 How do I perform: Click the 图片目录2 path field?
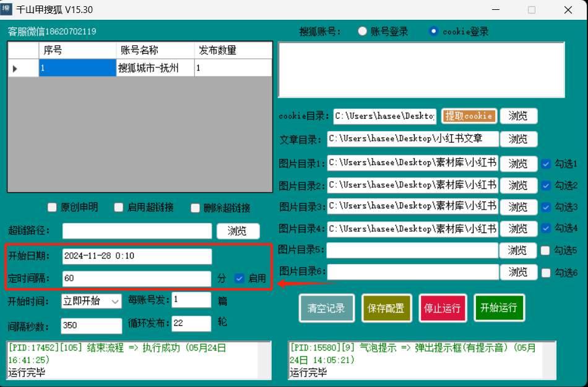(x=413, y=185)
